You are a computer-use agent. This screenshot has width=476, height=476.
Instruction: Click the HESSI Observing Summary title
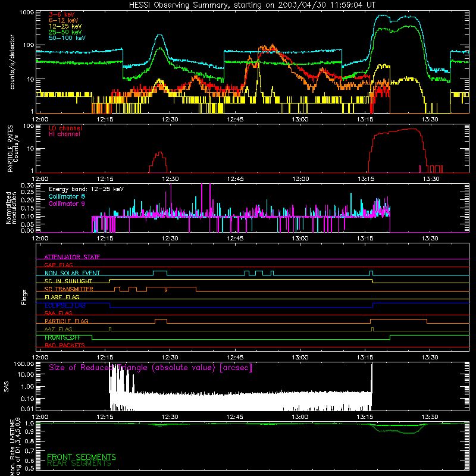[252, 5]
